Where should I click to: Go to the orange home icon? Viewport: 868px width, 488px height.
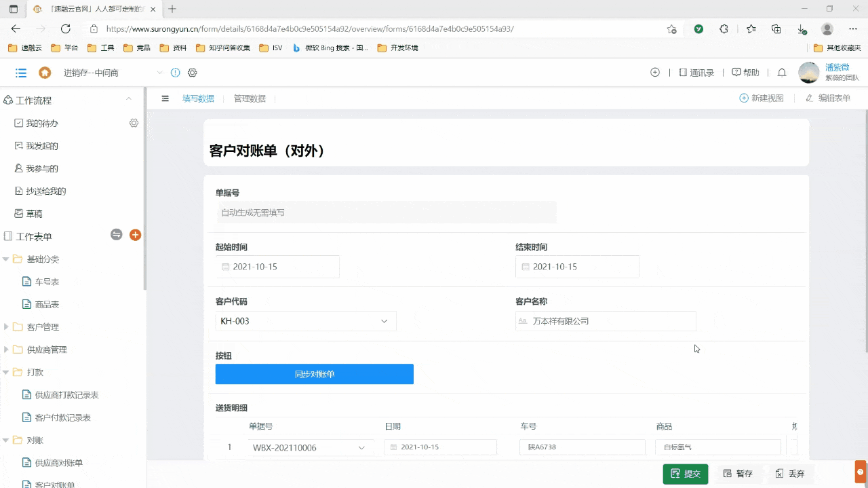[x=45, y=73]
